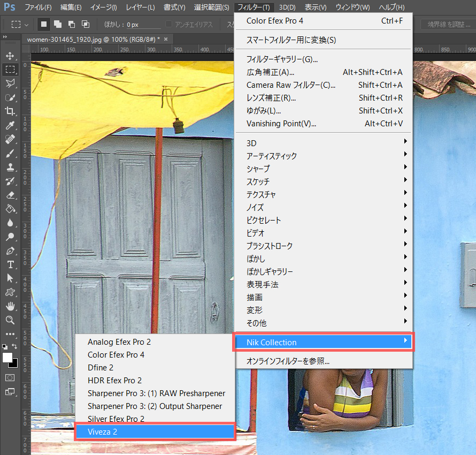Toggle the アンチエイリアス checkbox
The width and height of the screenshot is (476, 455).
pos(169,24)
